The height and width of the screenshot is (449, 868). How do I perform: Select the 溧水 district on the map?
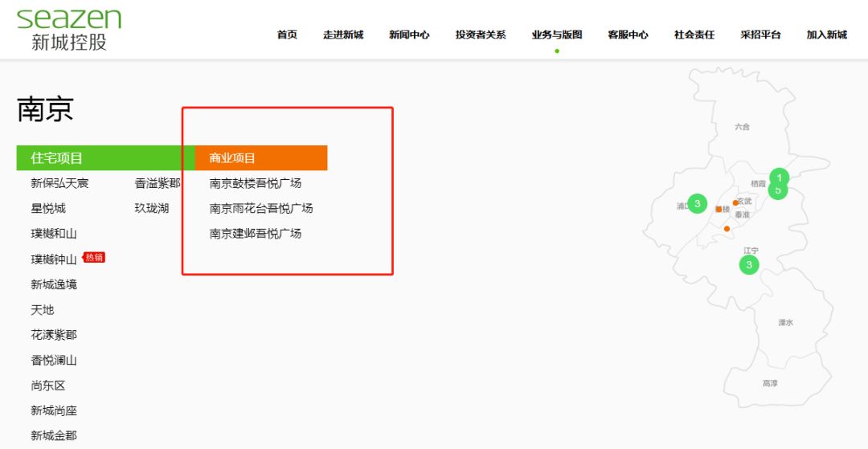pyautogui.click(x=785, y=322)
